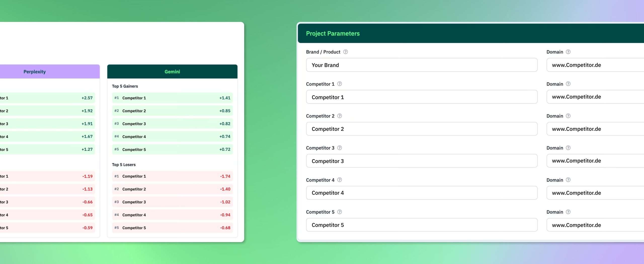The height and width of the screenshot is (264, 644).
Task: Click the Competitor 4 name input field
Action: point(422,193)
